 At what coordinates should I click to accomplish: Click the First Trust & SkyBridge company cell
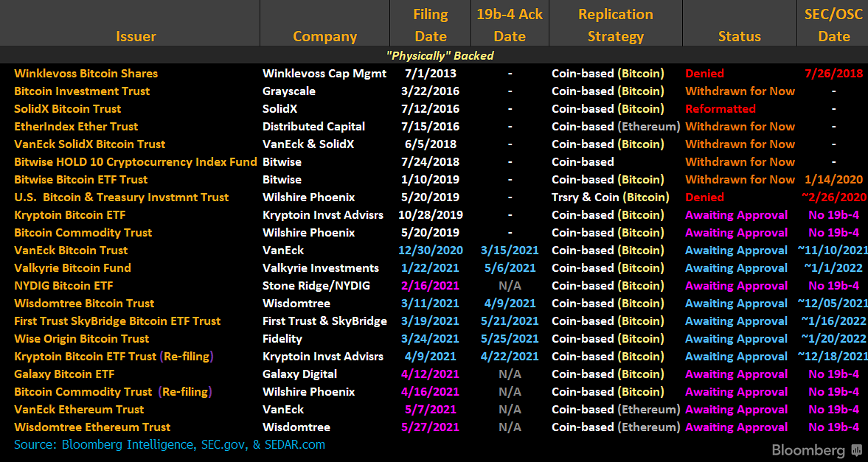pyautogui.click(x=324, y=321)
